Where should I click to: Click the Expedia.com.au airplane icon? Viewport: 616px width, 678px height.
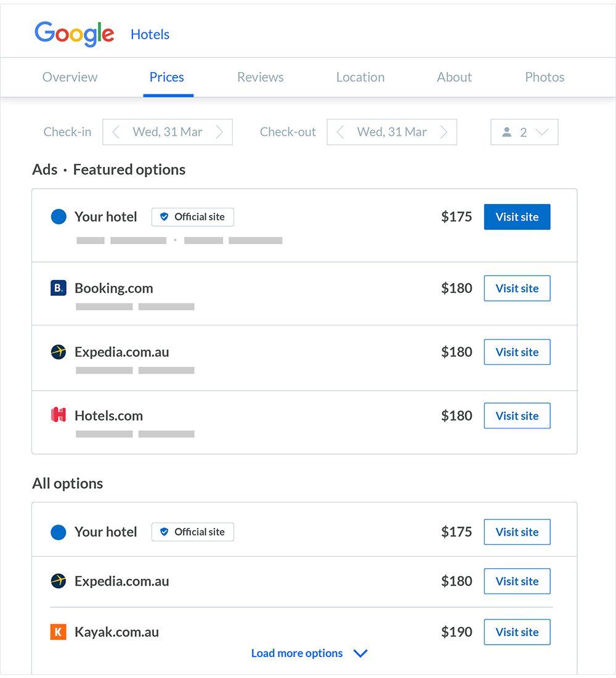pos(58,352)
